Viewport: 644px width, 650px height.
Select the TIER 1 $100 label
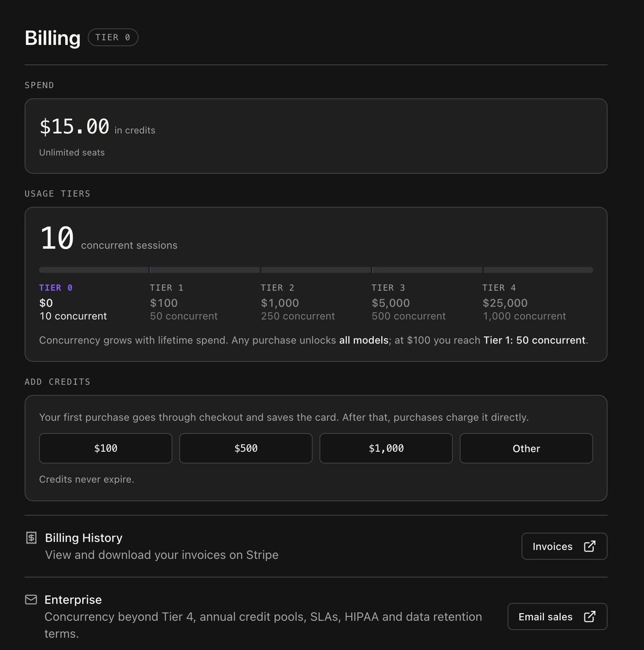click(164, 303)
